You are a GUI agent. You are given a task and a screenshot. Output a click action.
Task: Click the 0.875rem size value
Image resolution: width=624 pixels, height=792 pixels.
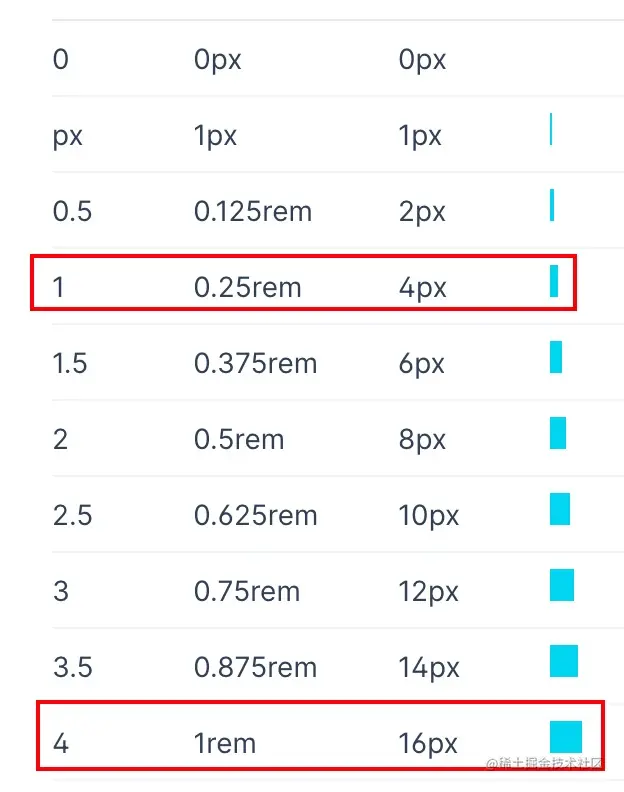coord(255,668)
